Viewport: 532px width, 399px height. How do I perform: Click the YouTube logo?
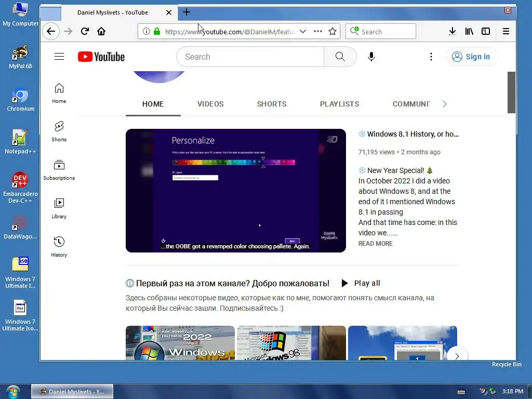(x=101, y=57)
